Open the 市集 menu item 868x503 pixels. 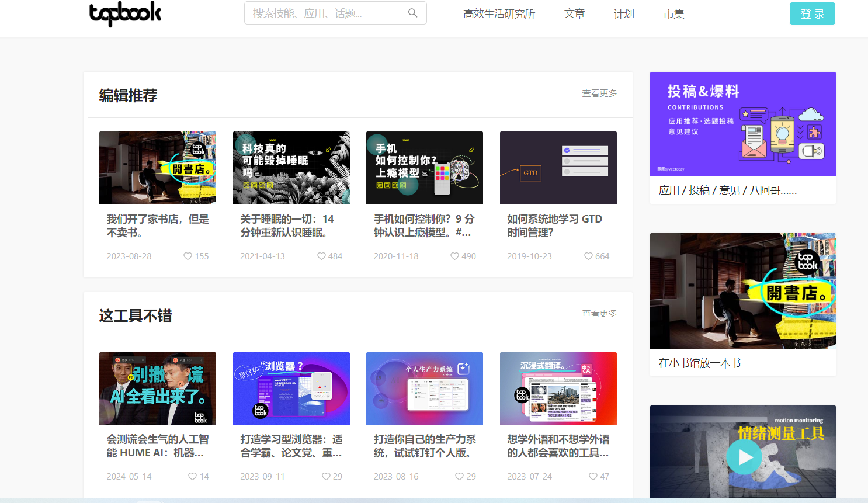point(673,13)
